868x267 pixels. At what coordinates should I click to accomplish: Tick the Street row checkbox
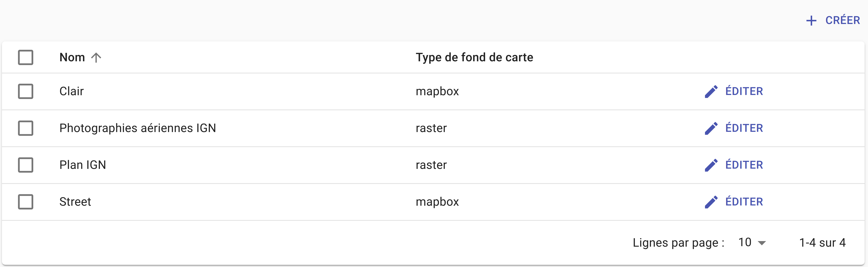click(x=26, y=202)
